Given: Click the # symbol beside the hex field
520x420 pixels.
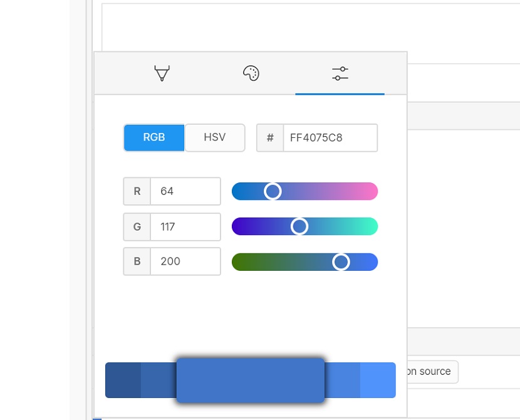Looking at the screenshot, I should point(269,137).
